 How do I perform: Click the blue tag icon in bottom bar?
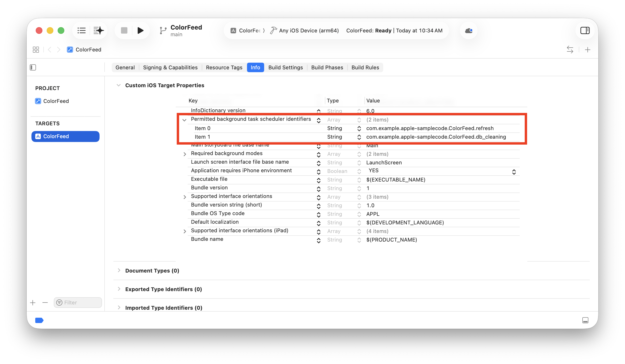[40, 320]
